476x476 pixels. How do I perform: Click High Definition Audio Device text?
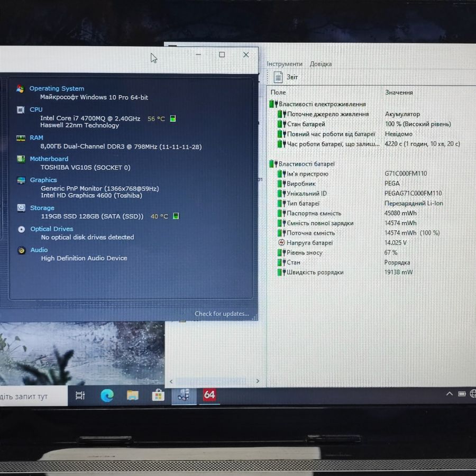pos(84,258)
